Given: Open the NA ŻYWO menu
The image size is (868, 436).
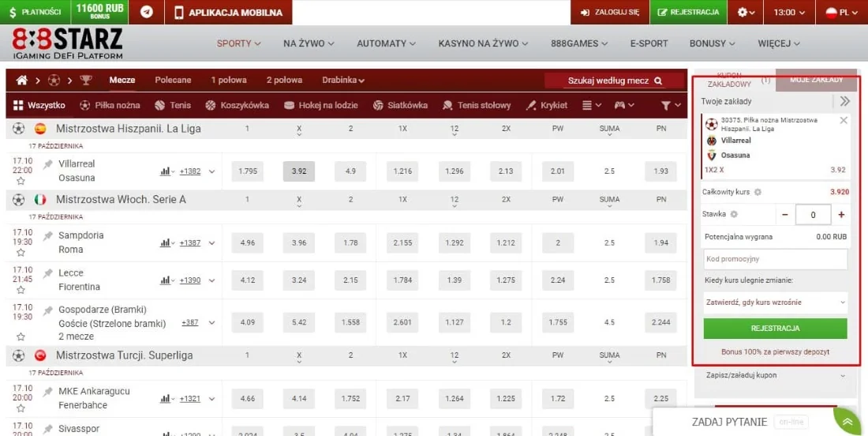Looking at the screenshot, I should click(309, 43).
